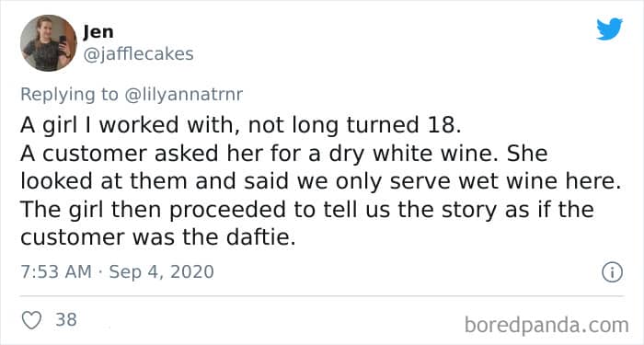
Task: Click the display name Jen
Action: [98, 32]
